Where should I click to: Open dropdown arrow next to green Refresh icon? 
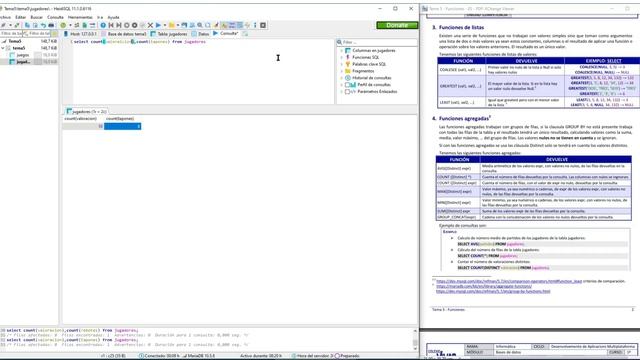coord(70,25)
